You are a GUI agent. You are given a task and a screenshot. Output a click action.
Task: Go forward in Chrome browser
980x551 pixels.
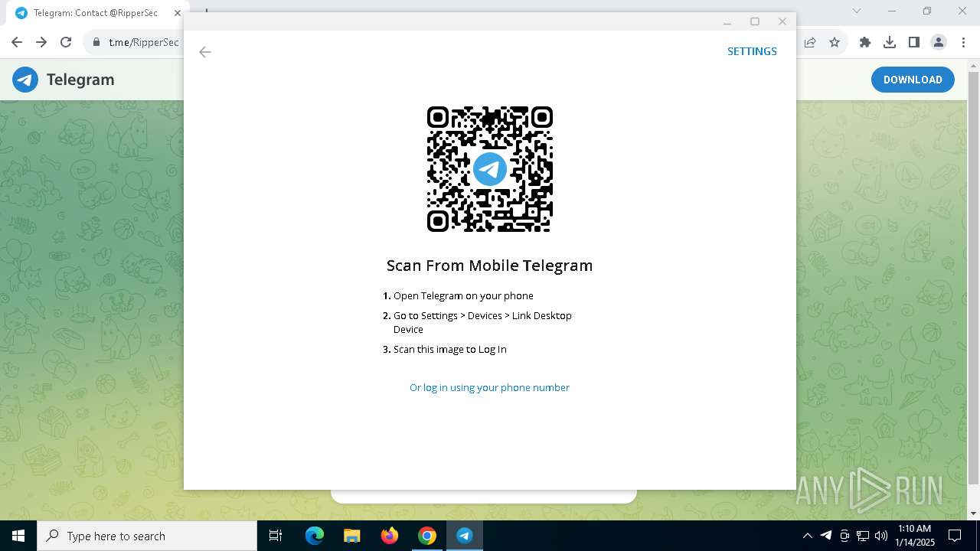(41, 42)
